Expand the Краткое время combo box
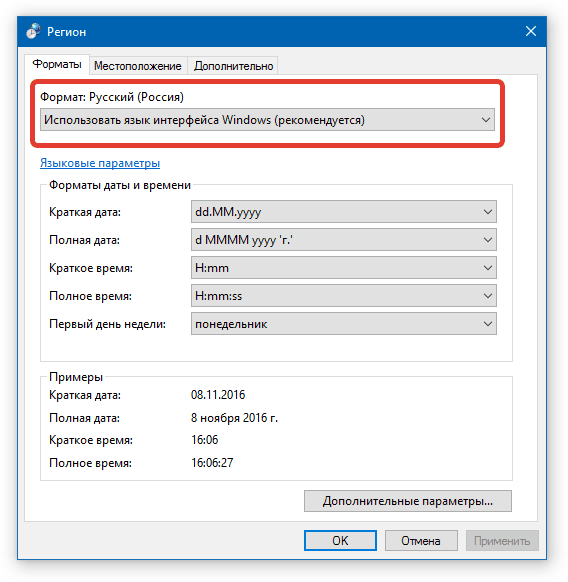568x582 pixels. pos(344,268)
